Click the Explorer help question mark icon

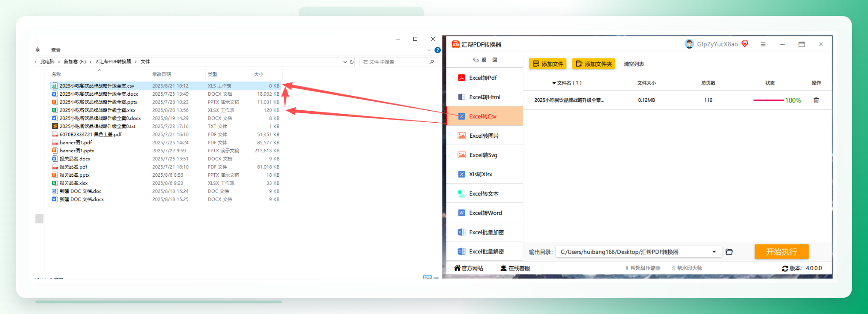click(438, 50)
